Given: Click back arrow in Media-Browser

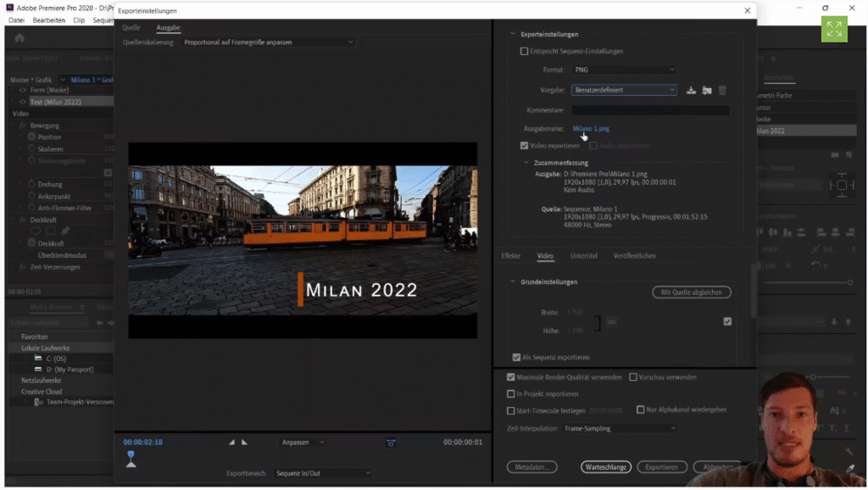Looking at the screenshot, I should pos(100,323).
